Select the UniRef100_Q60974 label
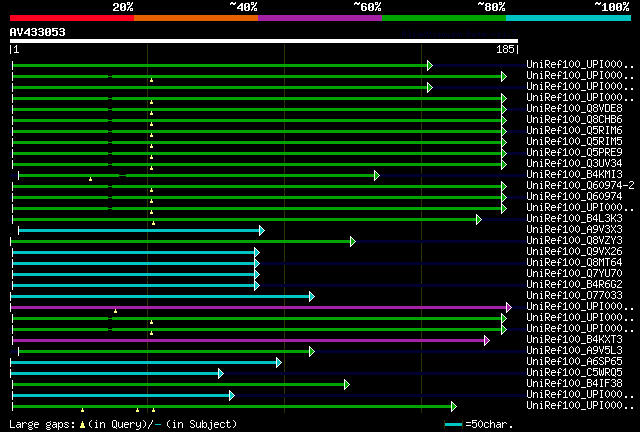This screenshot has height=432, width=640. point(574,197)
